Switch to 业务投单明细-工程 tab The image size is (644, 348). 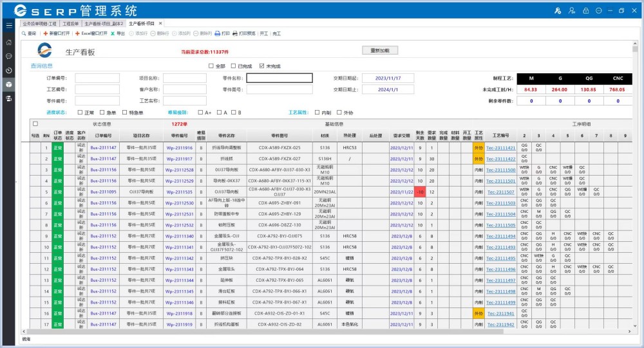[x=40, y=23]
